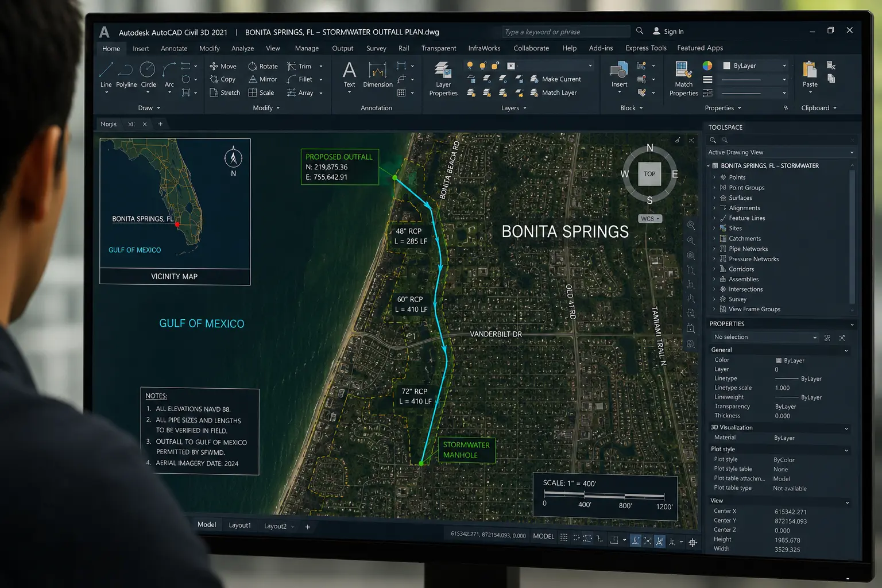
Task: Open the Analyze ribbon tab
Action: (x=242, y=49)
